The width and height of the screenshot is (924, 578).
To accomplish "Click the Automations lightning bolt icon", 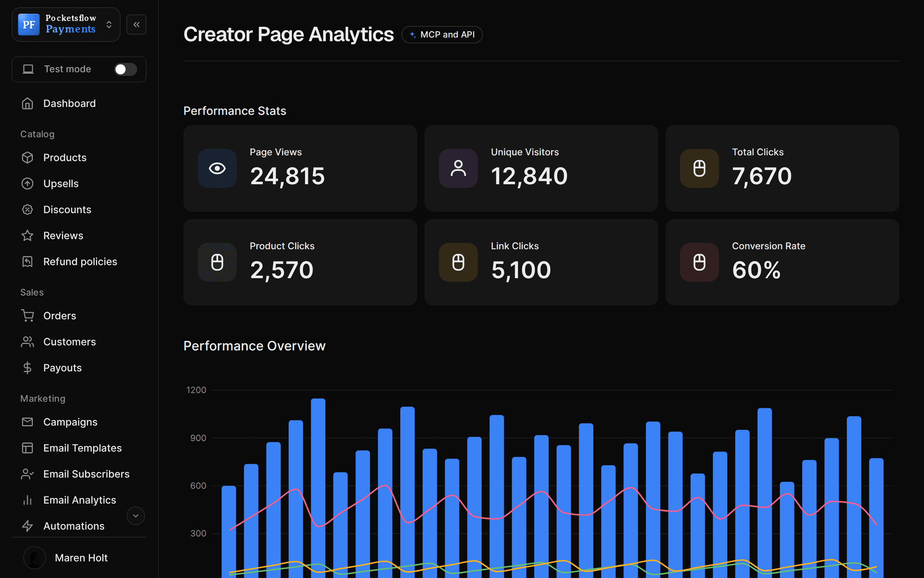I will [28, 526].
